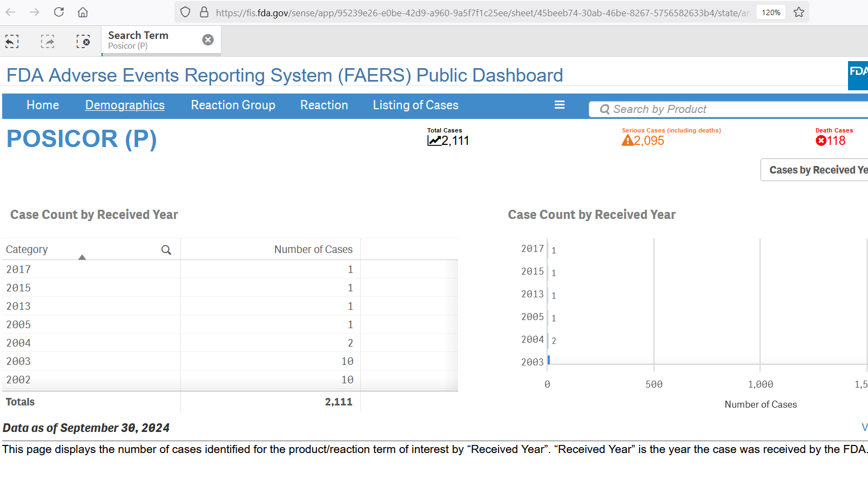
Task: Click the Category sort arrow
Action: coord(82,257)
